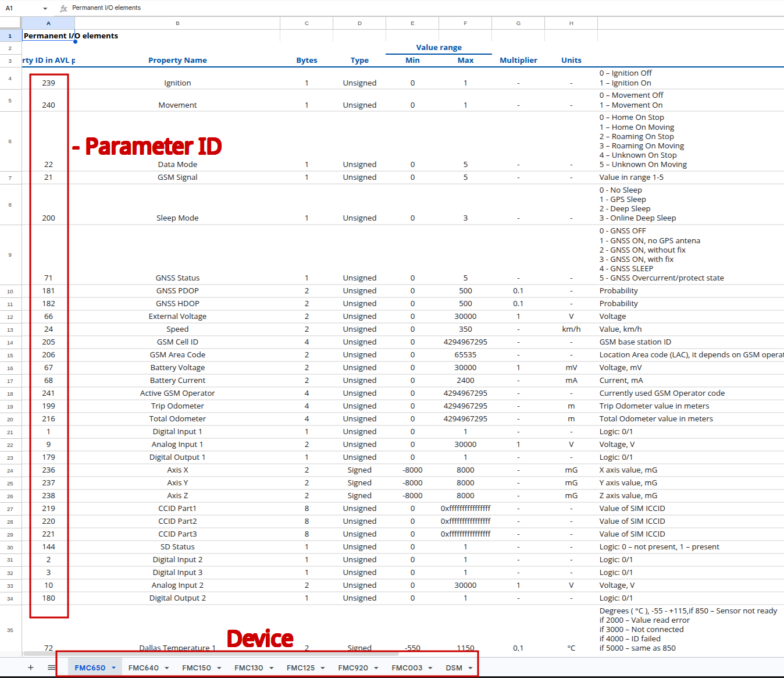Screen dimensions: 784x678
Task: Switch to the FMC150 sheet tab
Action: point(197,668)
